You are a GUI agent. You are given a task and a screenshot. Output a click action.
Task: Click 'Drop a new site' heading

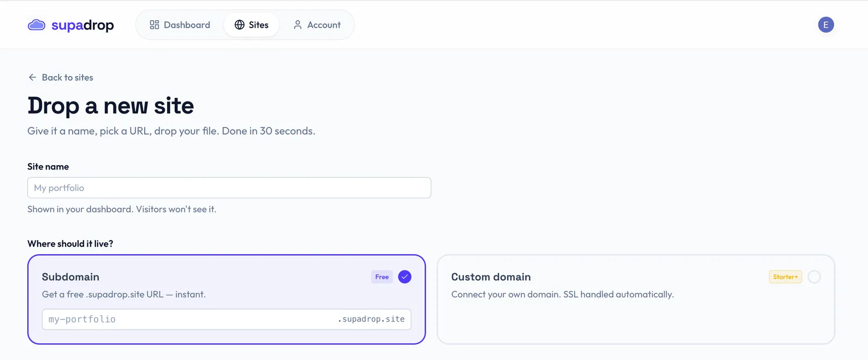tap(111, 105)
